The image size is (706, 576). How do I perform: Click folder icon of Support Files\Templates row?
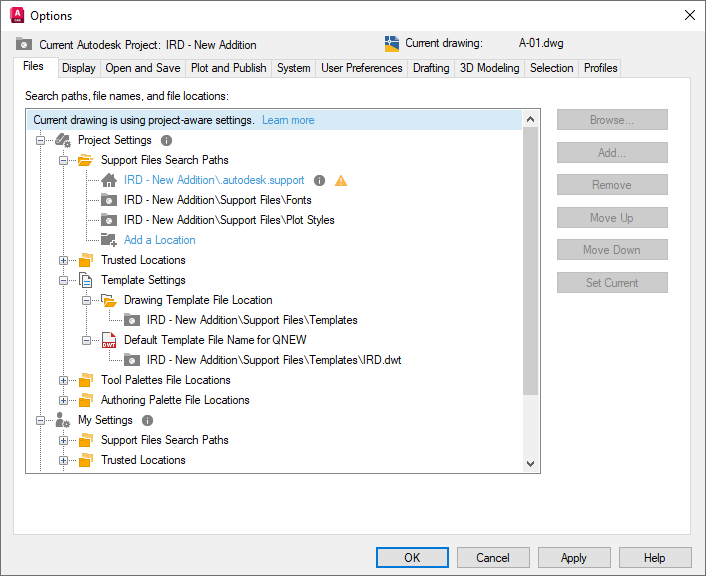132,320
